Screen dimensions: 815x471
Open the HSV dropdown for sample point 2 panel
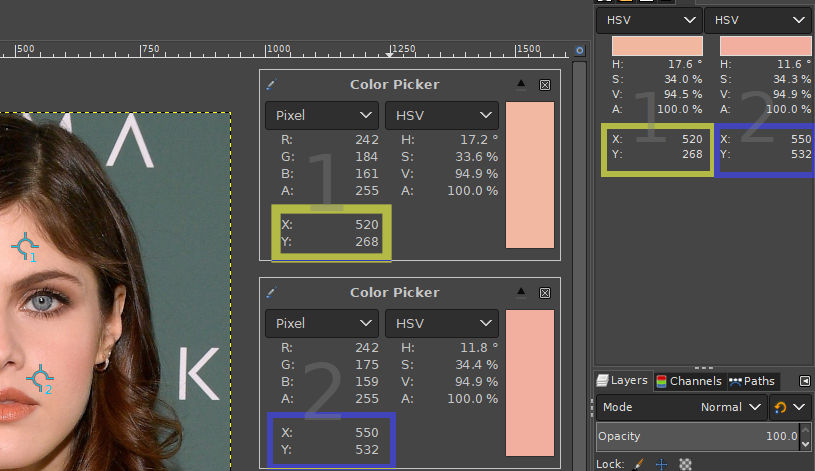coord(759,20)
